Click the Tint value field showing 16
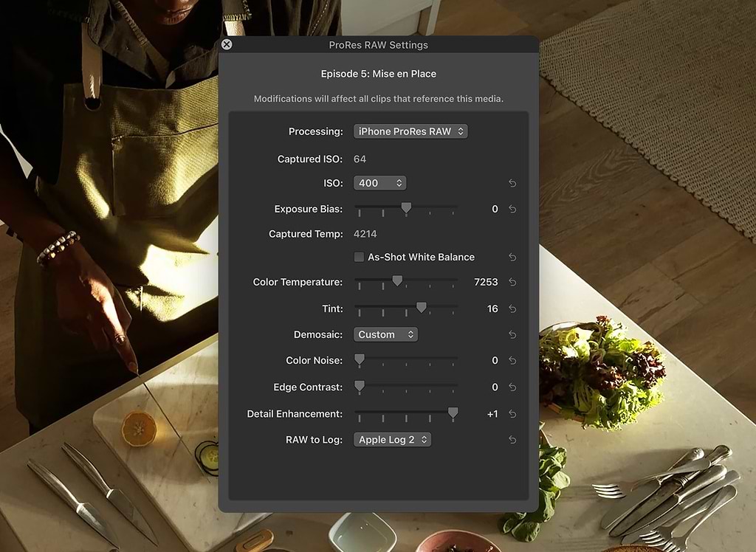 click(x=492, y=308)
